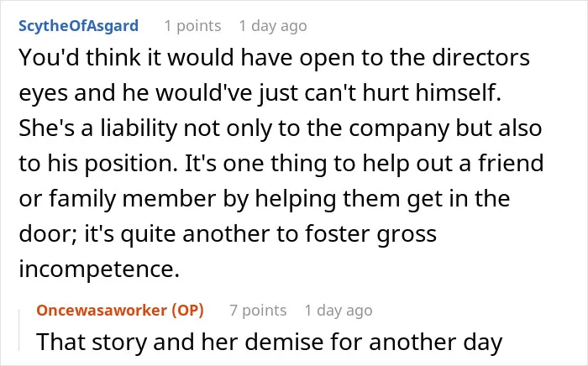
Task: Click the line starting 'You'd think it would'
Action: tap(274, 58)
